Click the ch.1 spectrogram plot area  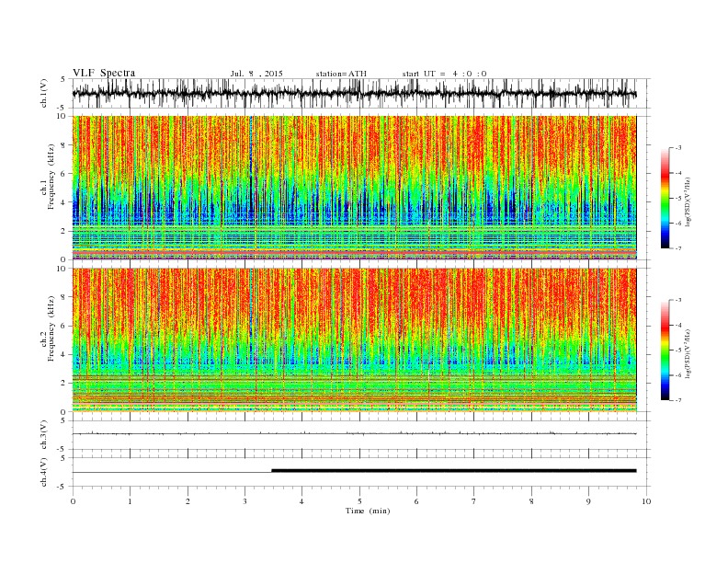pyautogui.click(x=354, y=188)
